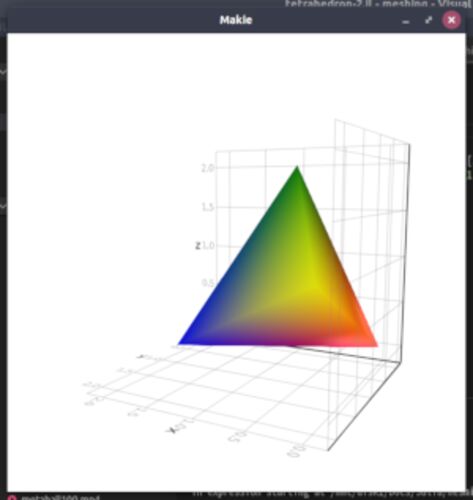473x500 pixels.
Task: Click the 1.5 tick on z axis
Action: [x=207, y=207]
